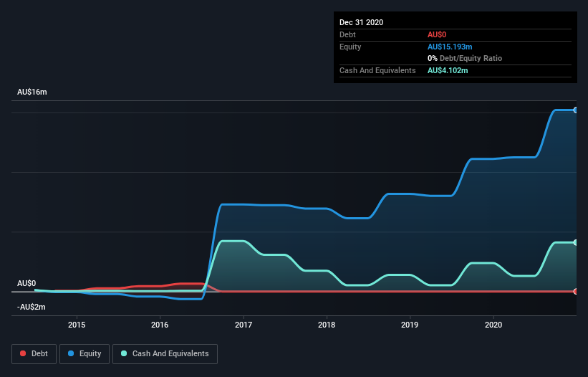Click the AU$16m y-axis label

pos(32,92)
